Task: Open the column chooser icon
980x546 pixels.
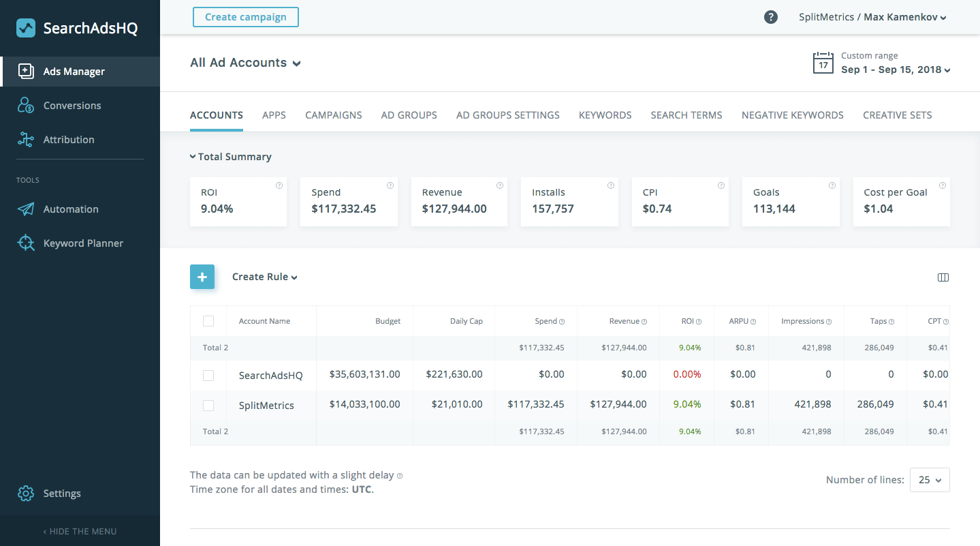Action: [943, 277]
